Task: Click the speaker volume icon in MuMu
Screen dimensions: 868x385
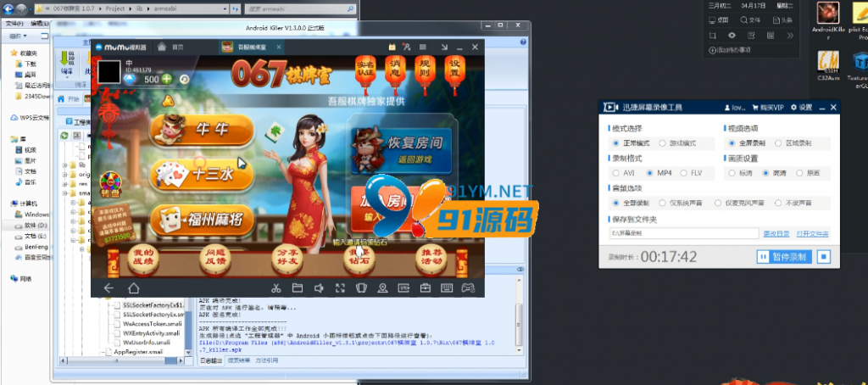Action: coord(319,288)
